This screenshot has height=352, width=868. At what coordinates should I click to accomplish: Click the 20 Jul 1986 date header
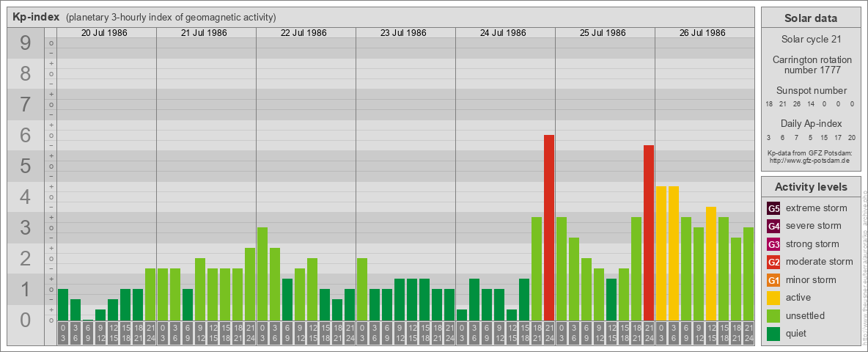[x=105, y=33]
